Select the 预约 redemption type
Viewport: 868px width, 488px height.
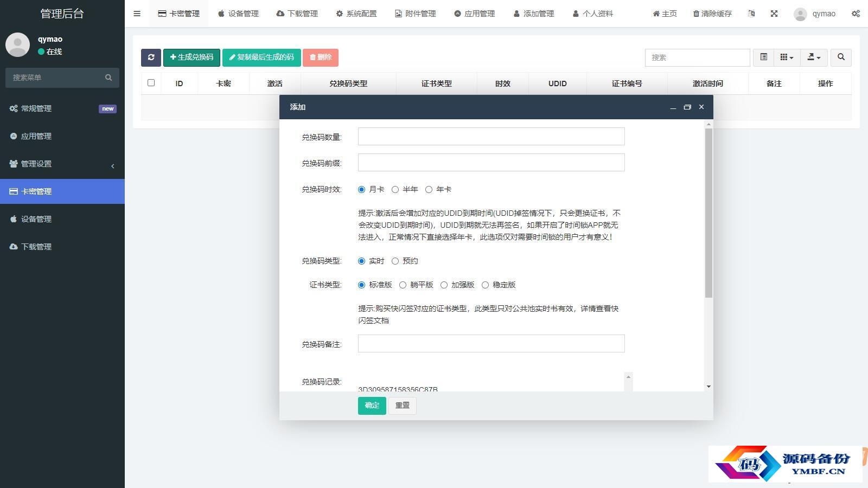point(395,261)
